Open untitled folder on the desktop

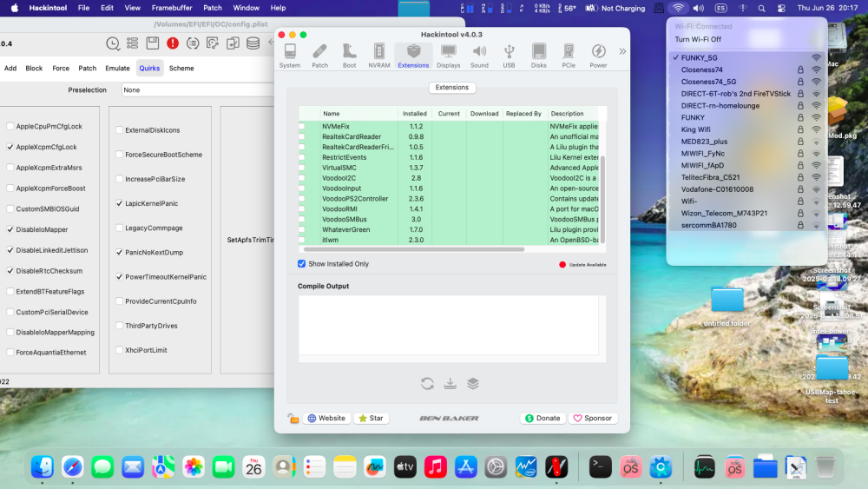[x=727, y=307]
